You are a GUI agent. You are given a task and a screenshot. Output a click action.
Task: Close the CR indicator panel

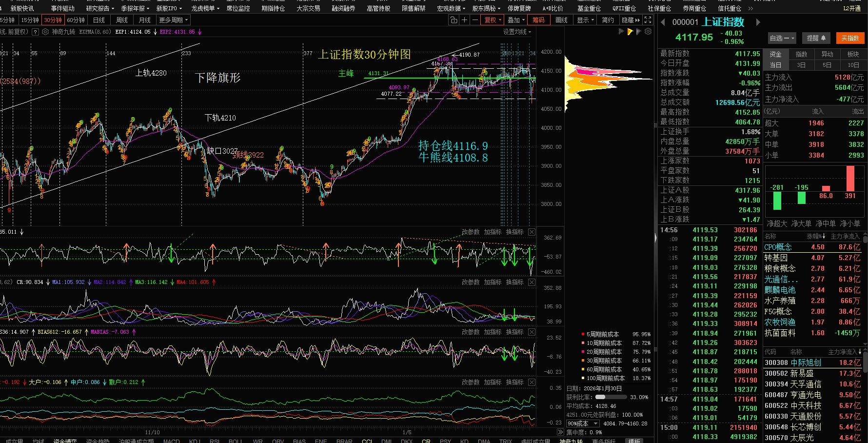click(532, 282)
